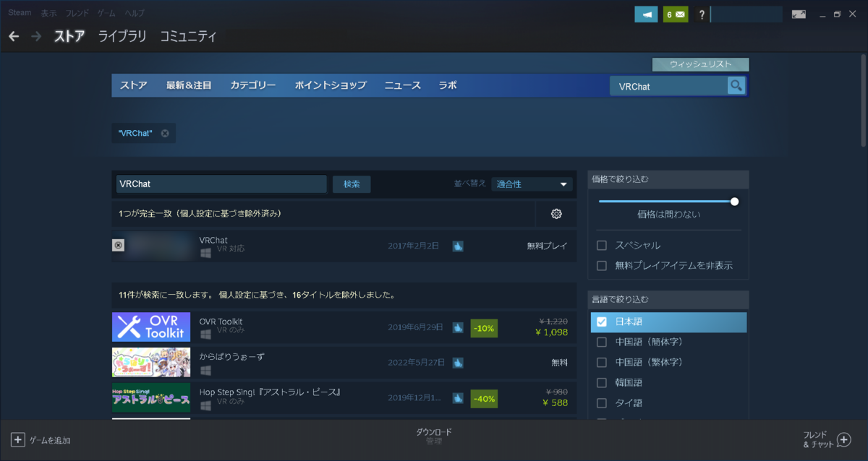The width and height of the screenshot is (868, 461).
Task: Click thumbs-up review icon on OVR Toolkit row
Action: coord(458,327)
